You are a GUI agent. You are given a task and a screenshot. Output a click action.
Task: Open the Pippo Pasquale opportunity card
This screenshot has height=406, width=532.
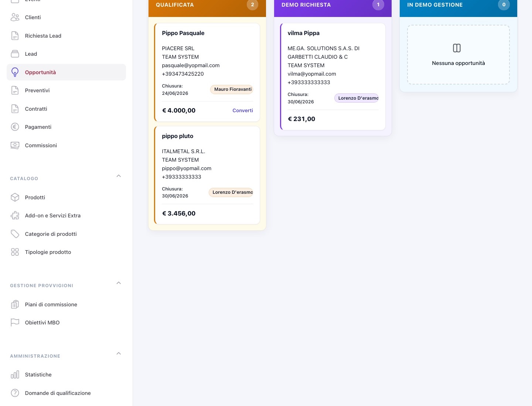pos(207,72)
